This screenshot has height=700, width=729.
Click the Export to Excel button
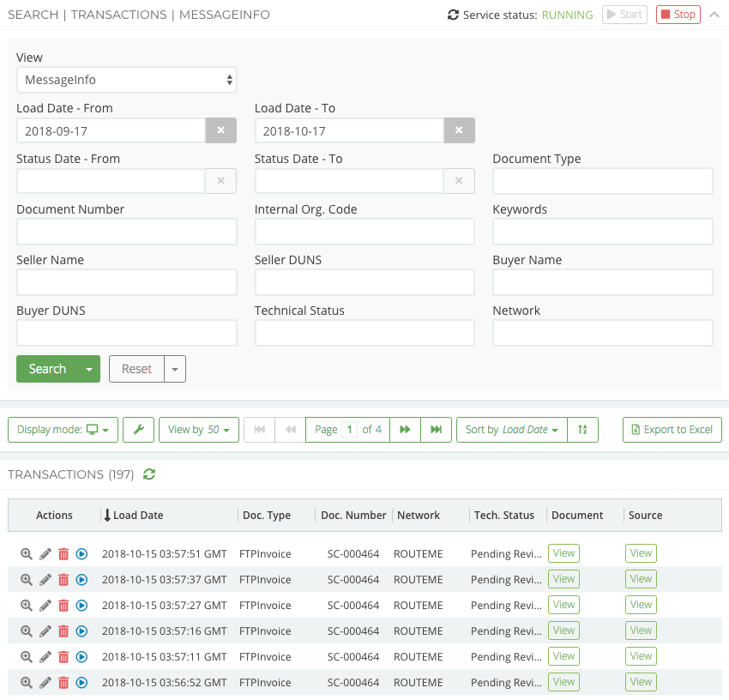(x=672, y=430)
